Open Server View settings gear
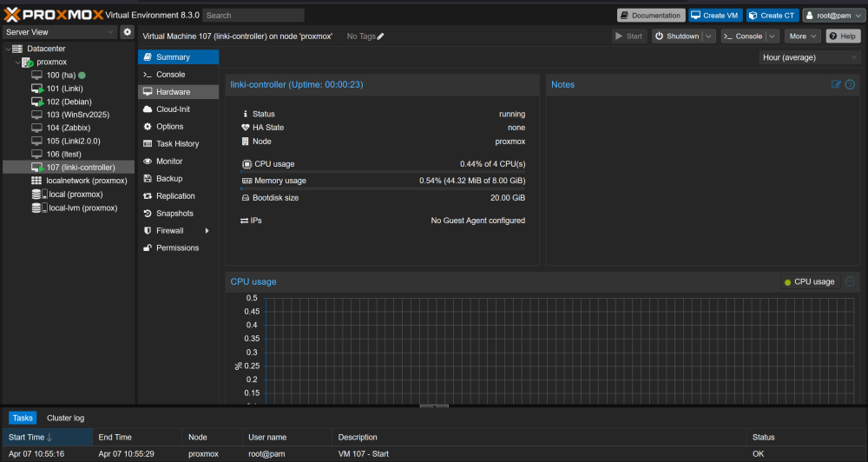The image size is (868, 462). [128, 32]
